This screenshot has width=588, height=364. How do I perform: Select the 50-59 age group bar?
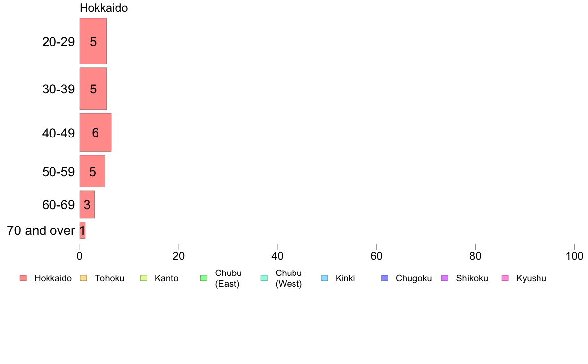[92, 171]
